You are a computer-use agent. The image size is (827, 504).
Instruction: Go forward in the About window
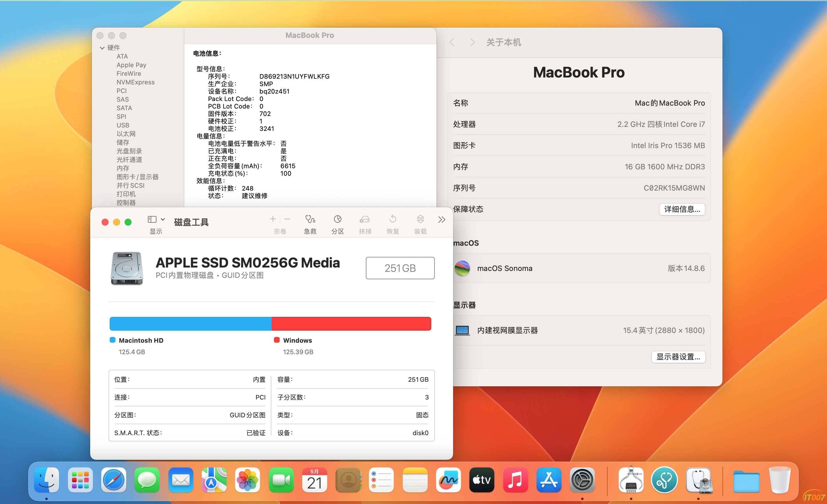(x=472, y=42)
